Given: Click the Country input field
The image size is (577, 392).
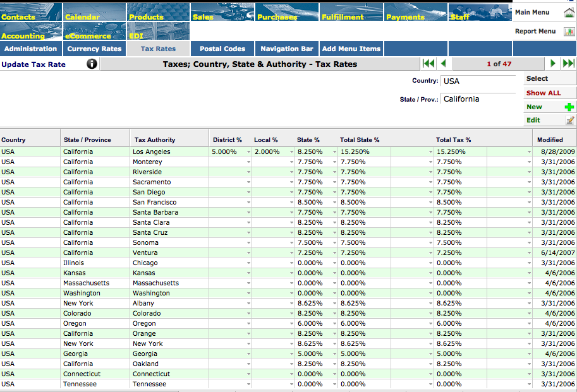Looking at the screenshot, I should (x=478, y=81).
